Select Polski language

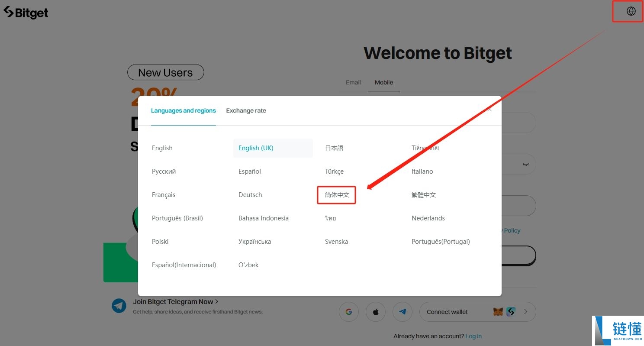[160, 242]
